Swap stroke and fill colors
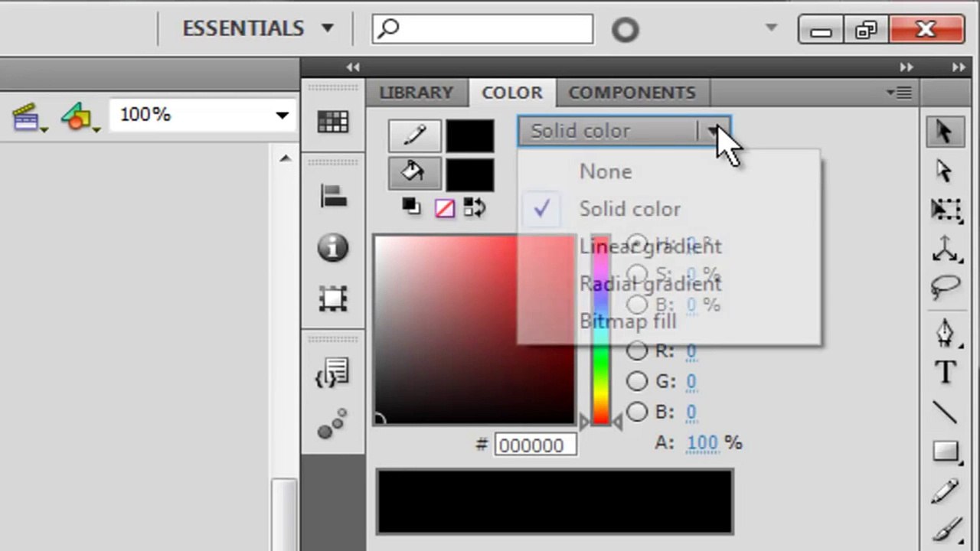 [x=475, y=207]
